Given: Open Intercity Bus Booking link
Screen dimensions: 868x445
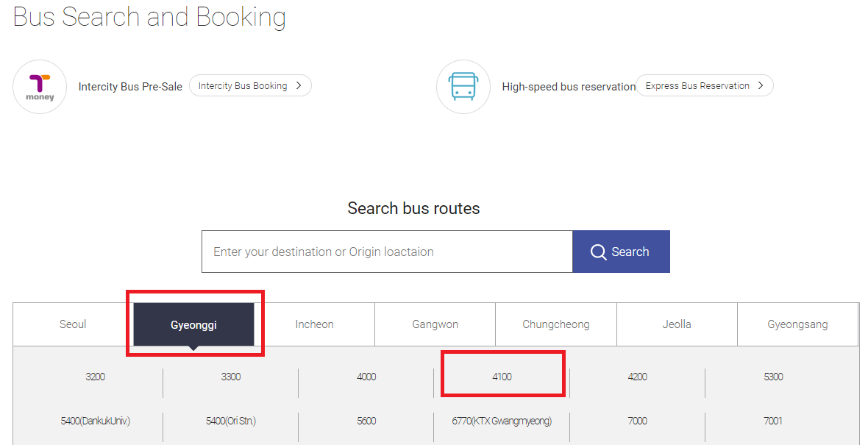Looking at the screenshot, I should [x=250, y=86].
